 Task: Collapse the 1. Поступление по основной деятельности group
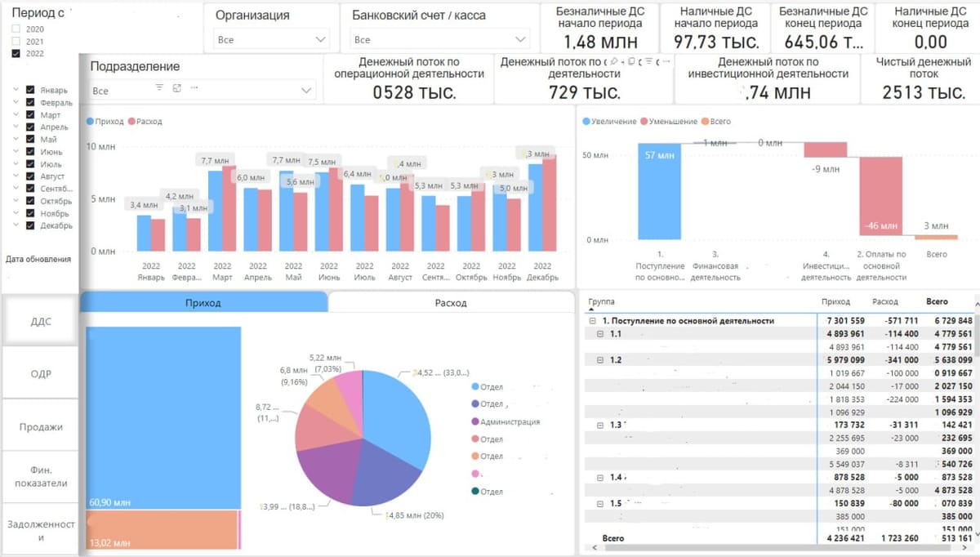[x=592, y=321]
